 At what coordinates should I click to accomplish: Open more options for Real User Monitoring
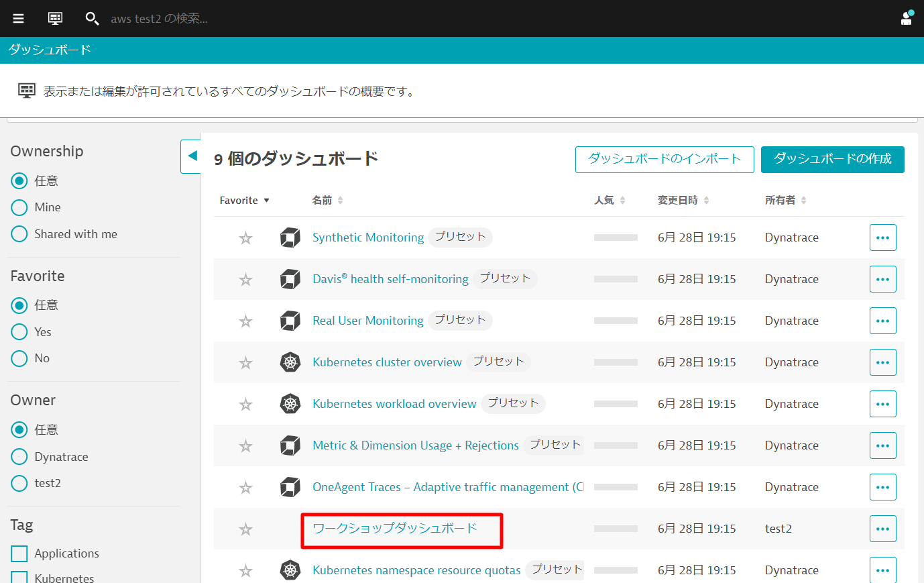[882, 321]
